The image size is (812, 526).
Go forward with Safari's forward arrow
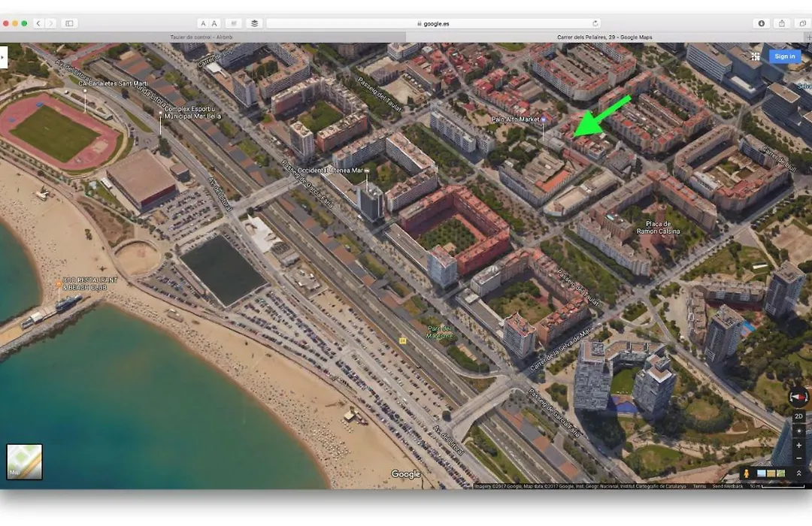pyautogui.click(x=50, y=23)
